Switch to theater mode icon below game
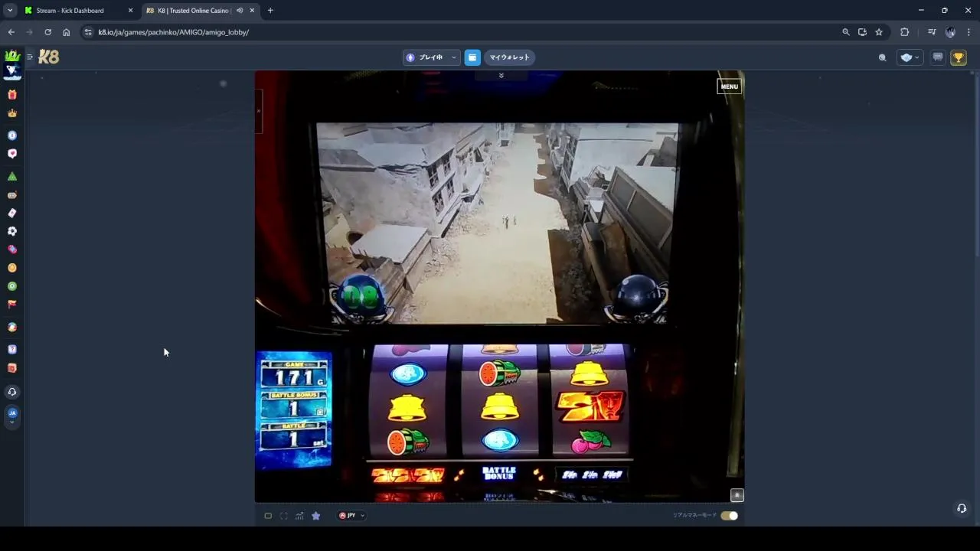 tap(268, 516)
